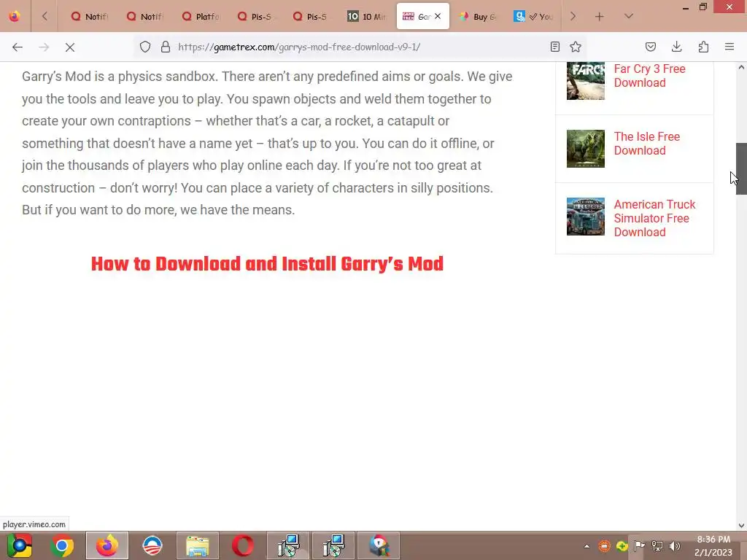Screen dimensions: 747x560
Task: Minimize the Firefox window
Action: (x=686, y=7)
